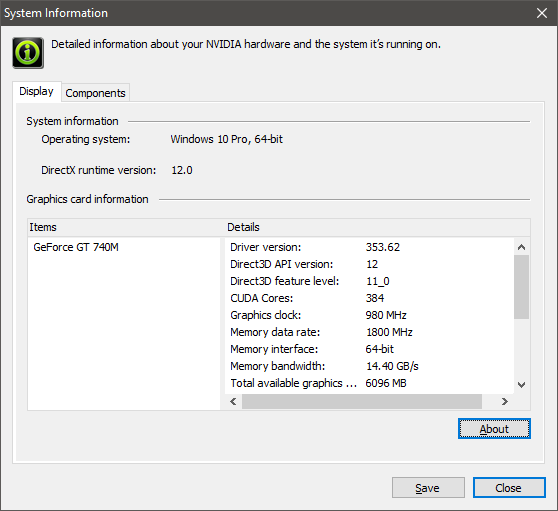558x511 pixels.
Task: Select GeForce GT 740M in Items list
Action: point(76,247)
